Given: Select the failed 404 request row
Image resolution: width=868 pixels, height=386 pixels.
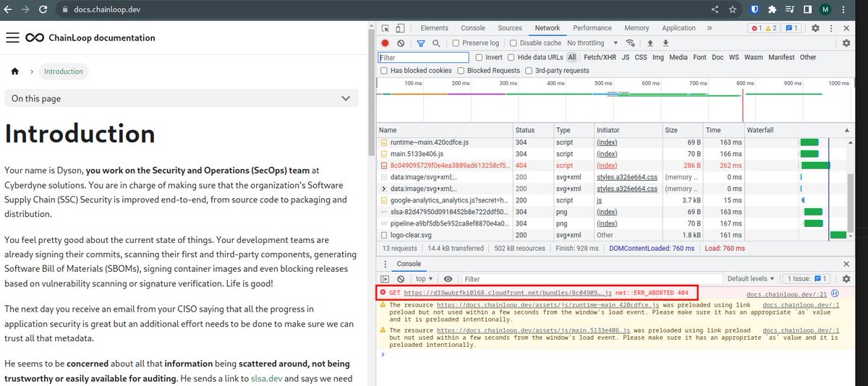Looking at the screenshot, I should pos(613,166).
